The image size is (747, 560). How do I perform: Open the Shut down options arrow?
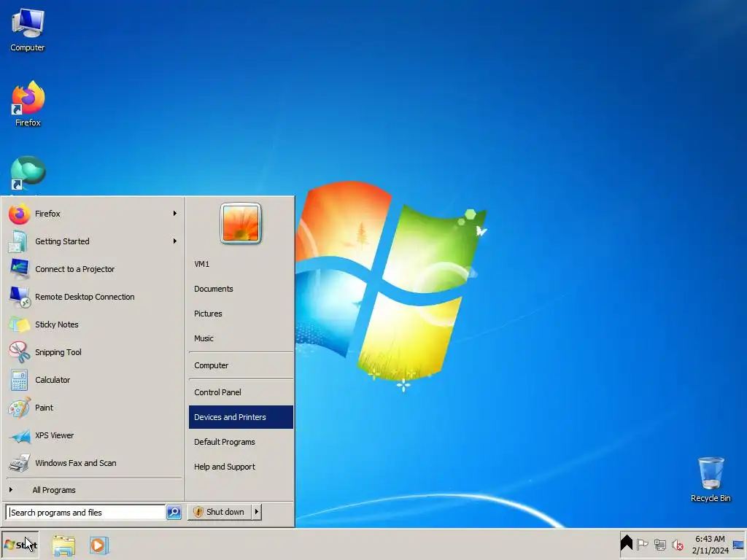pyautogui.click(x=256, y=512)
